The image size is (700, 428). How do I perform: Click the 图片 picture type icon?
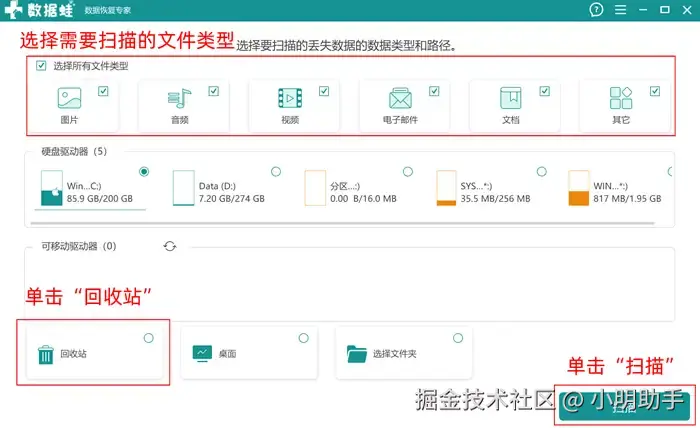pos(69,98)
